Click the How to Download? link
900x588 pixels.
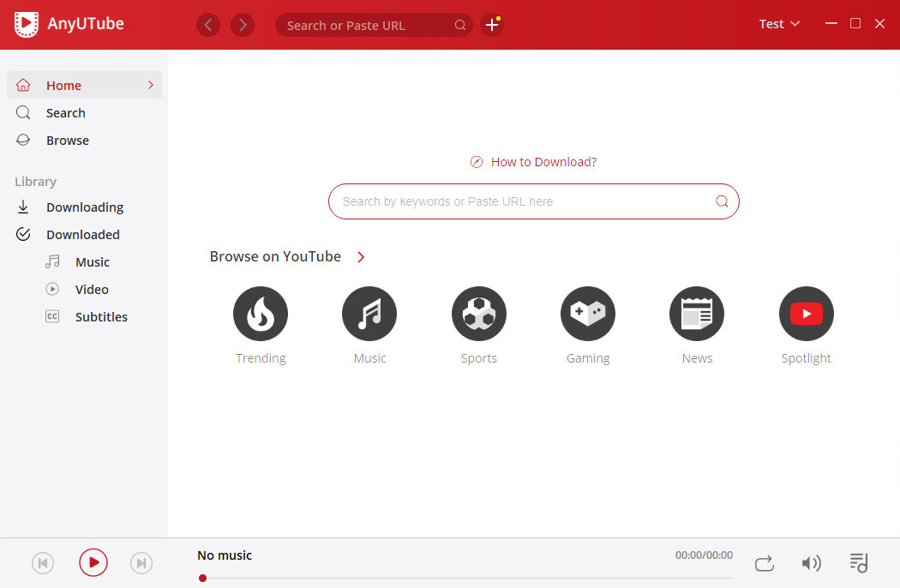(x=543, y=162)
